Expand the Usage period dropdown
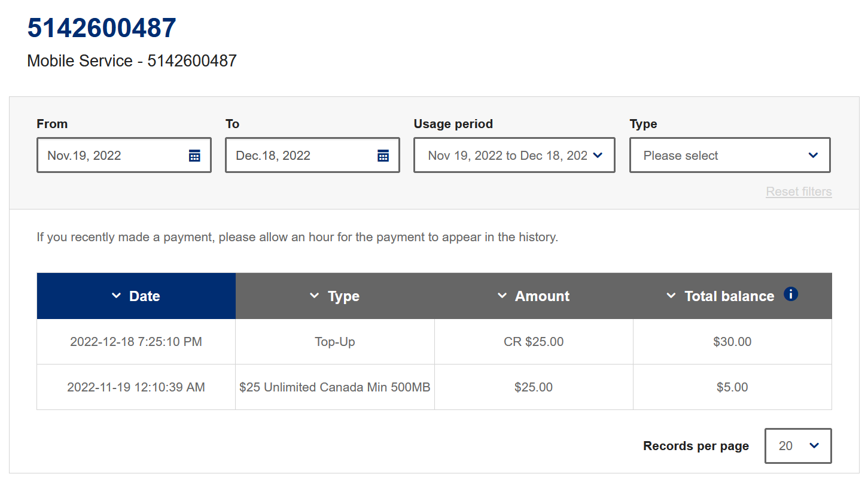Screen dimensions: 868x498 [514, 156]
